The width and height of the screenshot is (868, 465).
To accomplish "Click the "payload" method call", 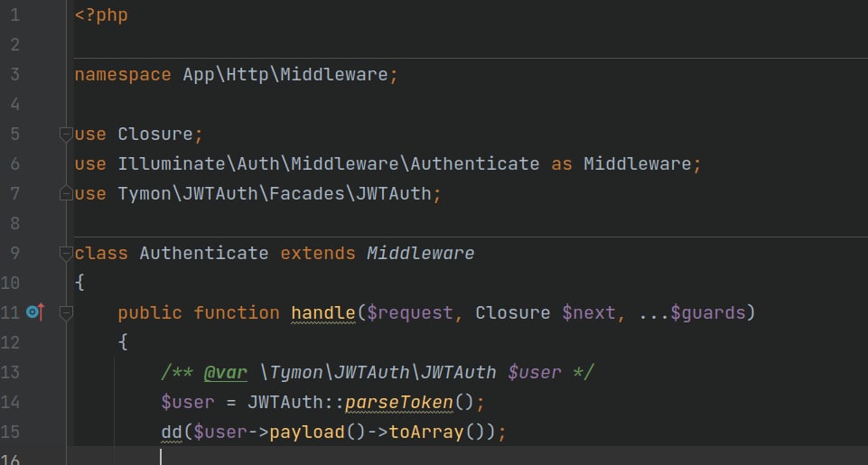I will [307, 432].
